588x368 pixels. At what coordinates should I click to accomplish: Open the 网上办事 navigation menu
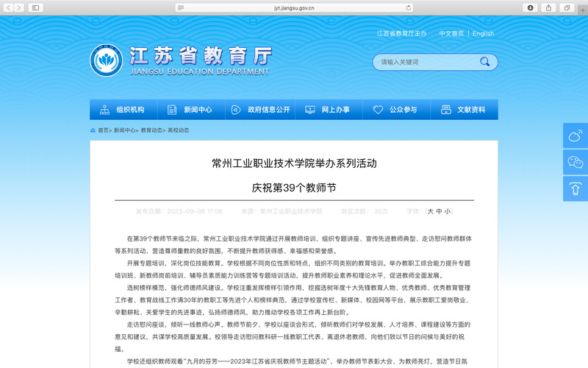329,110
